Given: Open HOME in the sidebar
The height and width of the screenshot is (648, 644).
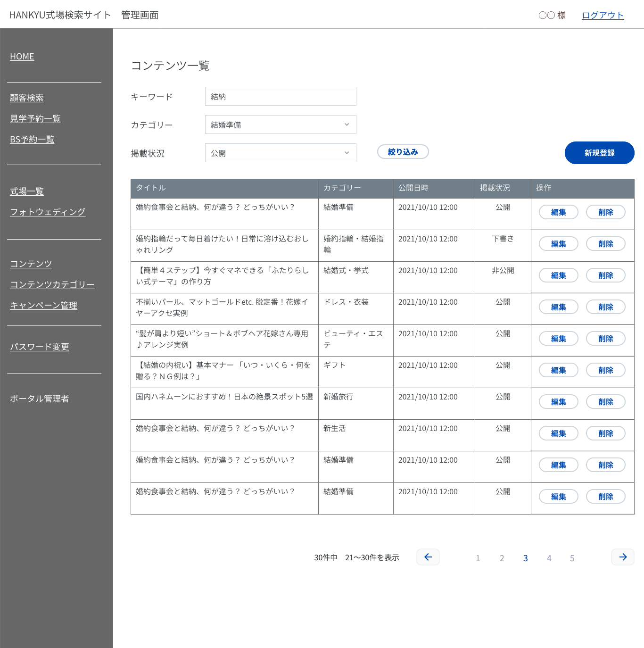Looking at the screenshot, I should pos(22,57).
